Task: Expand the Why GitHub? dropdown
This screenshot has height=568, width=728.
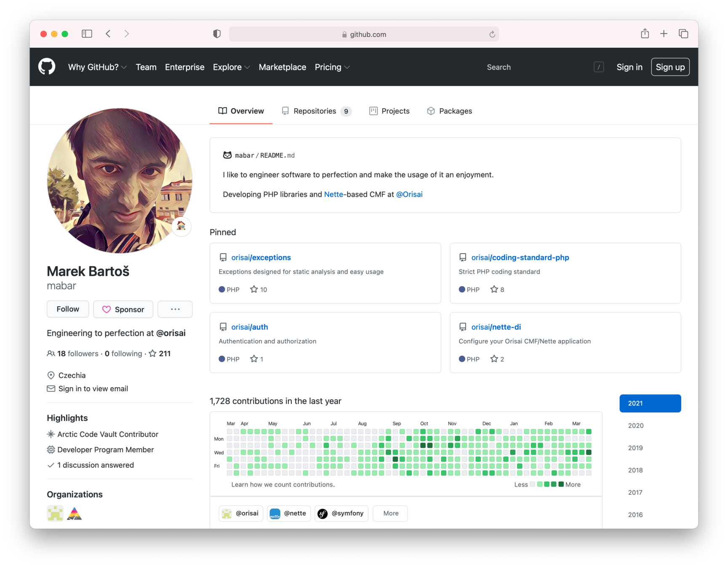Action: click(97, 67)
